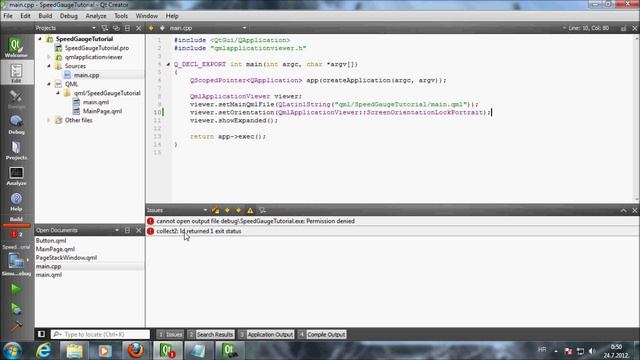
Task: Expand the Other files node
Action: click(x=49, y=120)
